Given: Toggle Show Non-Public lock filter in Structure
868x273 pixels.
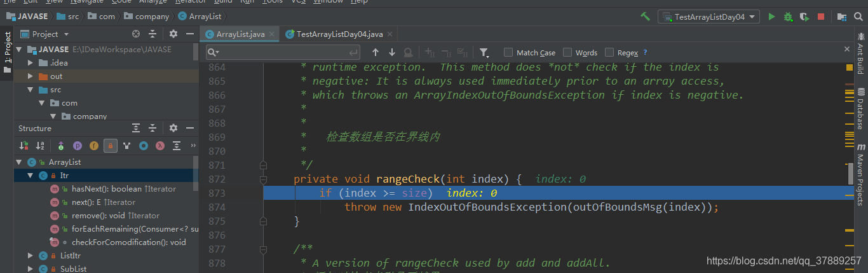Looking at the screenshot, I should pos(111,146).
